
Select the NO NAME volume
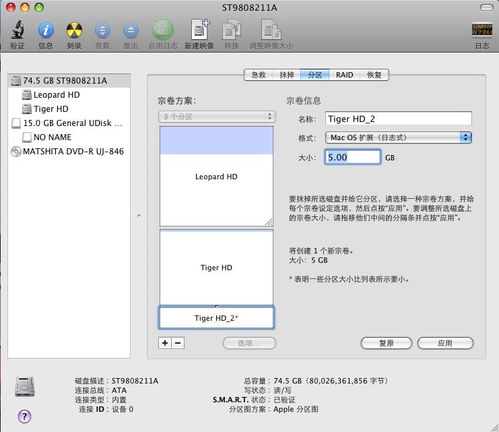(x=69, y=137)
